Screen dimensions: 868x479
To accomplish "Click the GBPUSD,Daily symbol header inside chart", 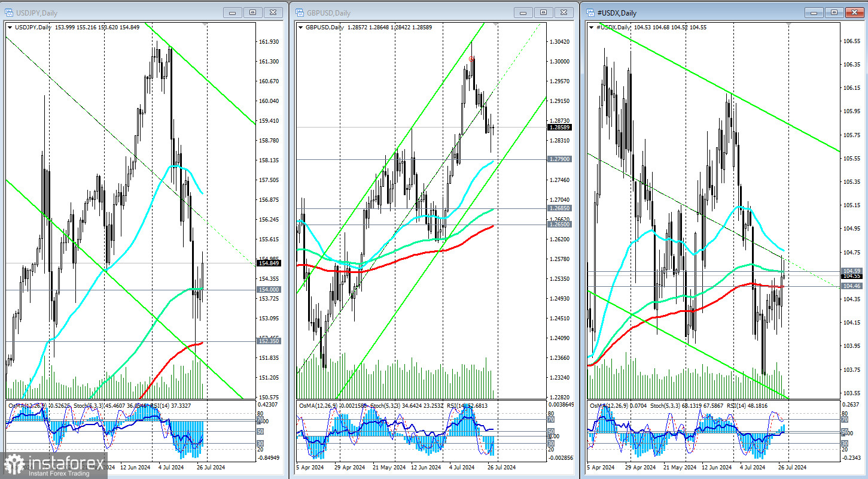I will click(x=324, y=27).
